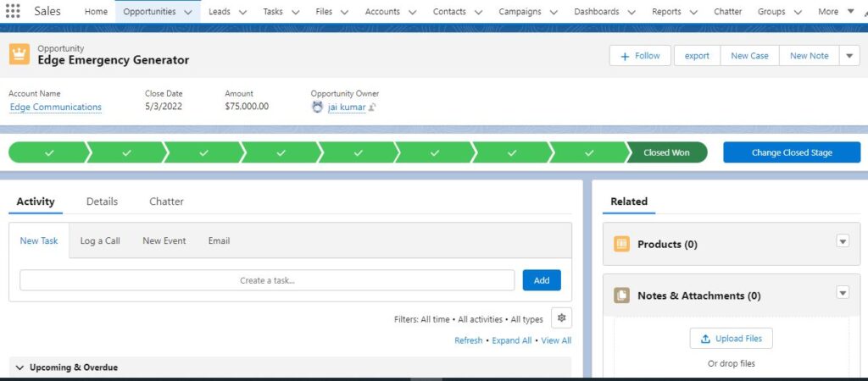The image size is (868, 381).
Task: Select the Closed Won stage
Action: (x=666, y=152)
